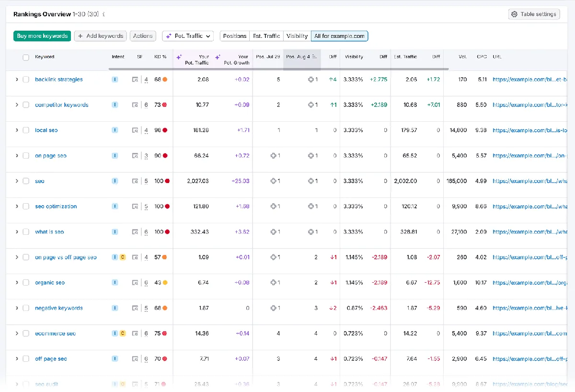575x392 pixels.
Task: Expand the off page seo row
Action: (17, 359)
